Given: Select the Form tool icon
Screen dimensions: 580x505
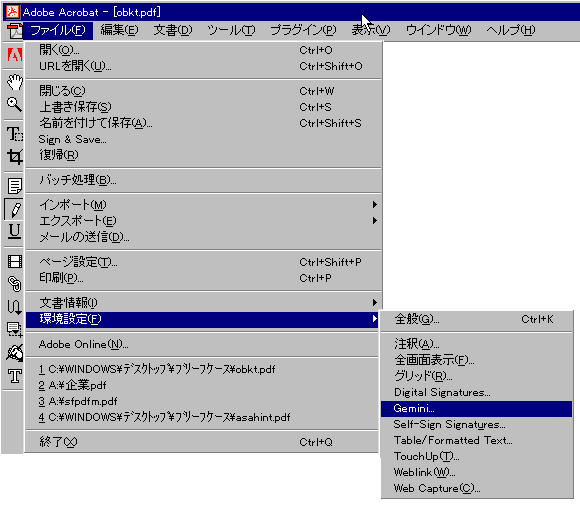Looking at the screenshot, I should pos(15,329).
